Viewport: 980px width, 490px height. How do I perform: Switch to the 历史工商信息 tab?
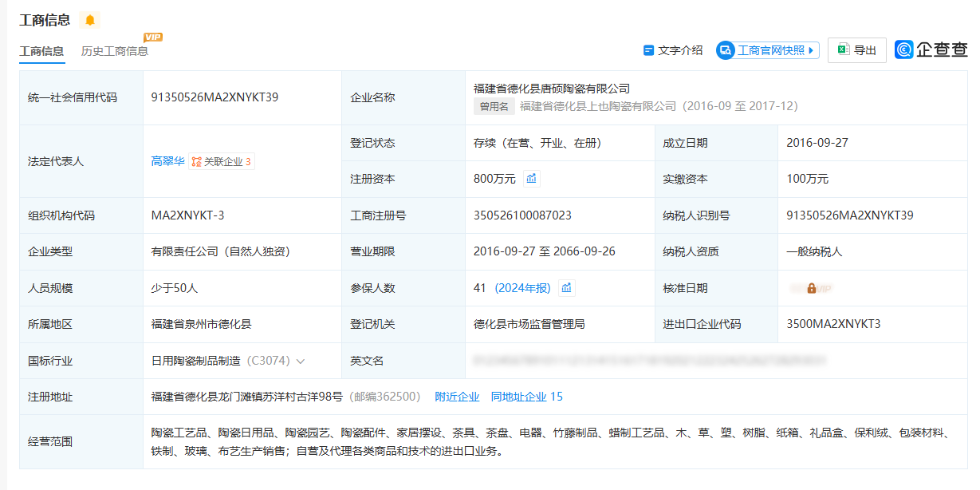coord(115,51)
